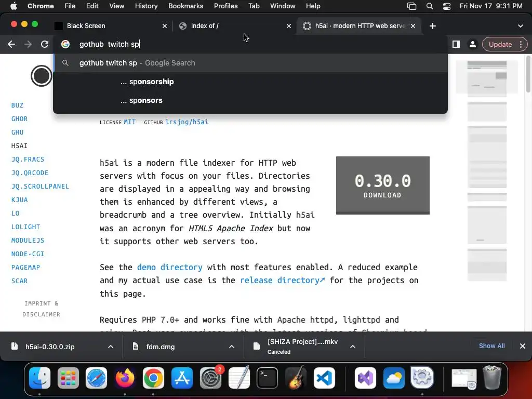Expand the tab search dropdown arrow
The image size is (532, 399).
(521, 26)
